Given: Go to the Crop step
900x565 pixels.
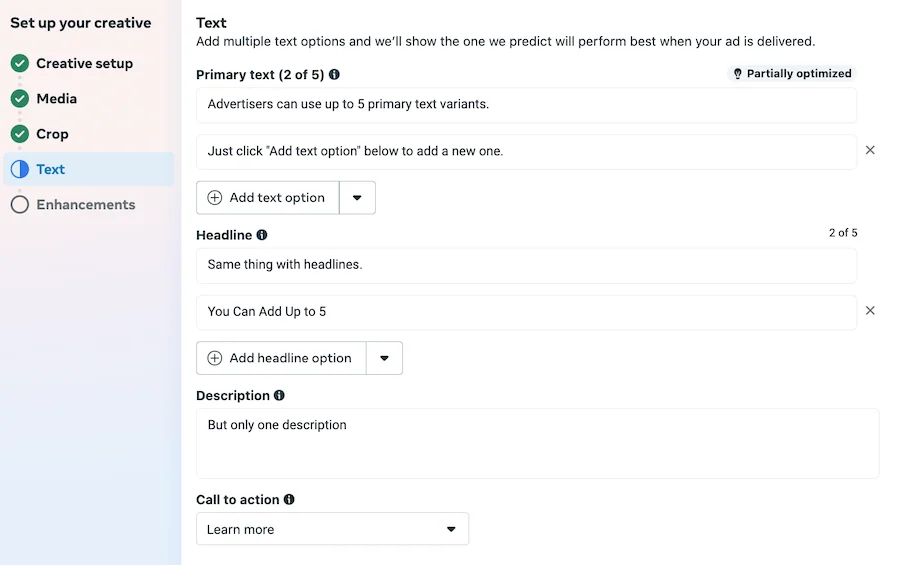Looking at the screenshot, I should coord(52,134).
